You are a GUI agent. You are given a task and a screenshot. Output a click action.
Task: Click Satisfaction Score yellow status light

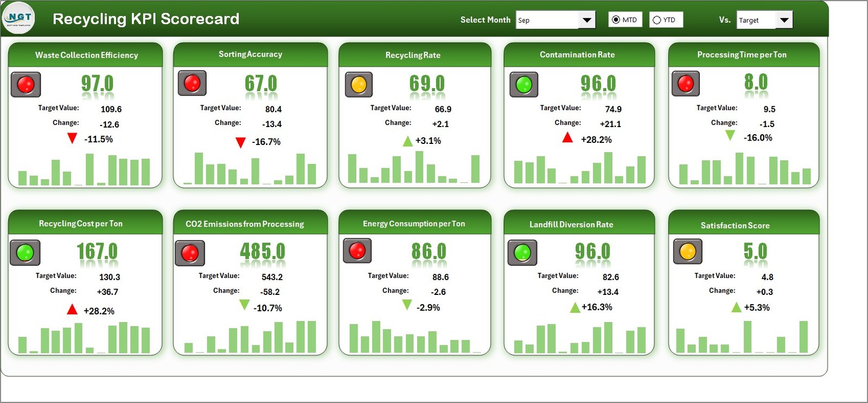click(x=687, y=251)
